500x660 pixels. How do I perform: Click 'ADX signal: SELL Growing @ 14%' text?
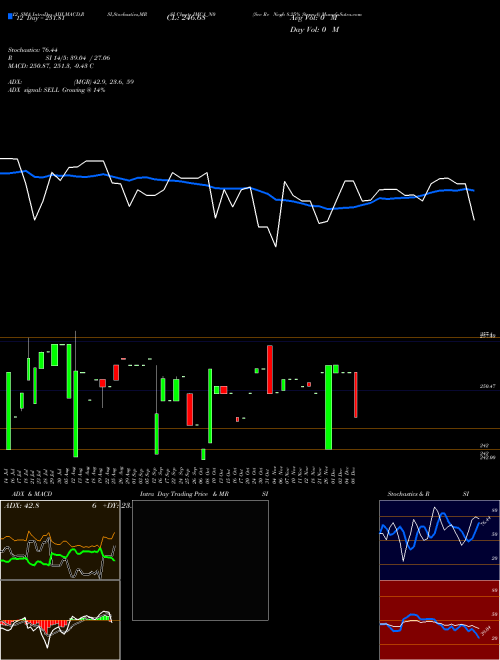click(x=56, y=90)
